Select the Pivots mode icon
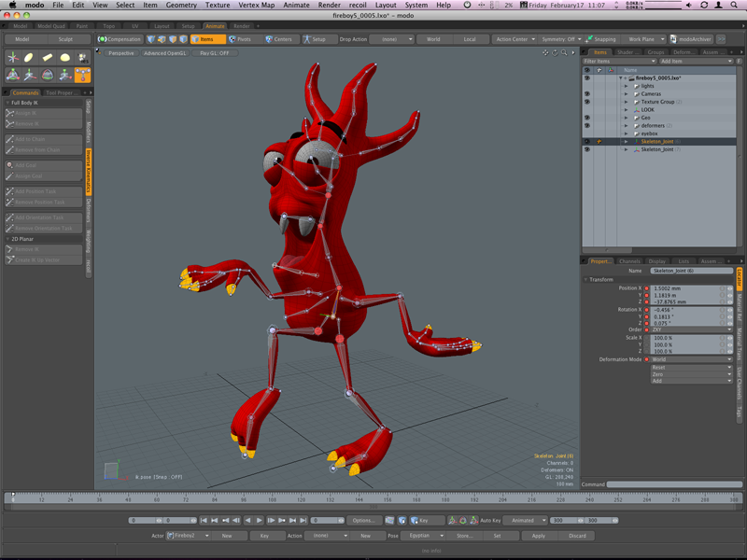This screenshot has height=560, width=747. coord(232,39)
